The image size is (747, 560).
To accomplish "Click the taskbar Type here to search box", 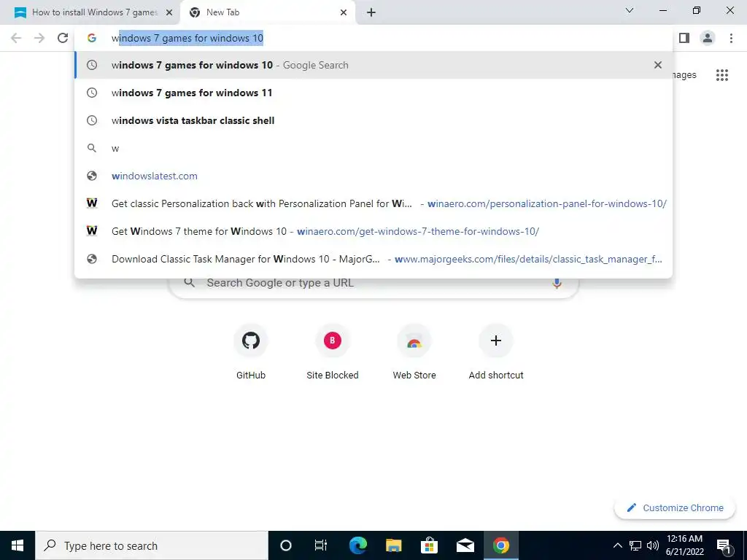I will click(x=152, y=545).
